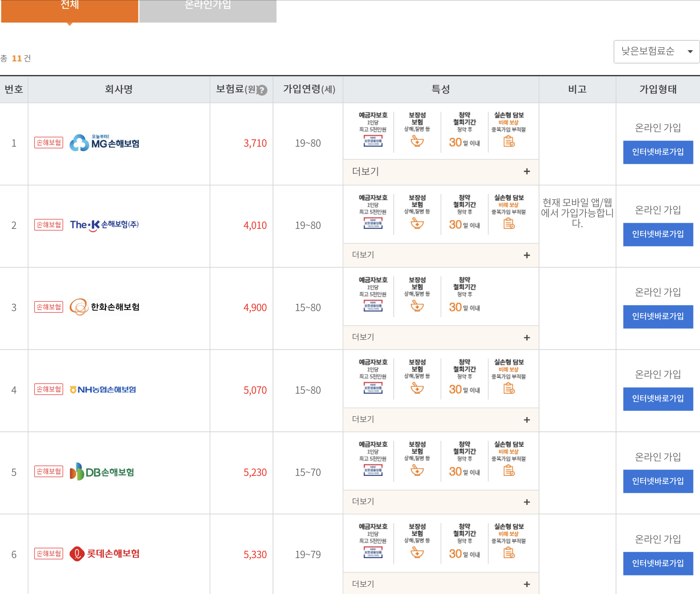Viewport: 700px width, 594px height.
Task: Expand 더보기 for MG손해보험 row
Action: coord(441,171)
